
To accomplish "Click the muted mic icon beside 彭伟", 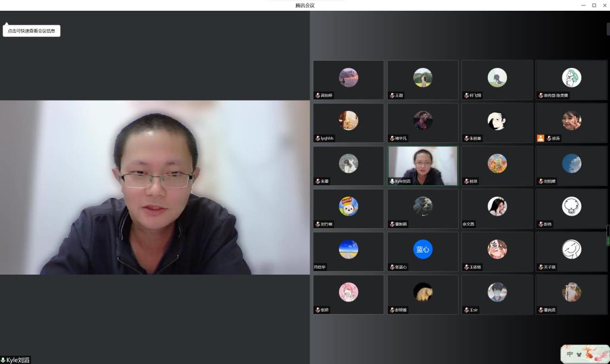I will (x=540, y=224).
